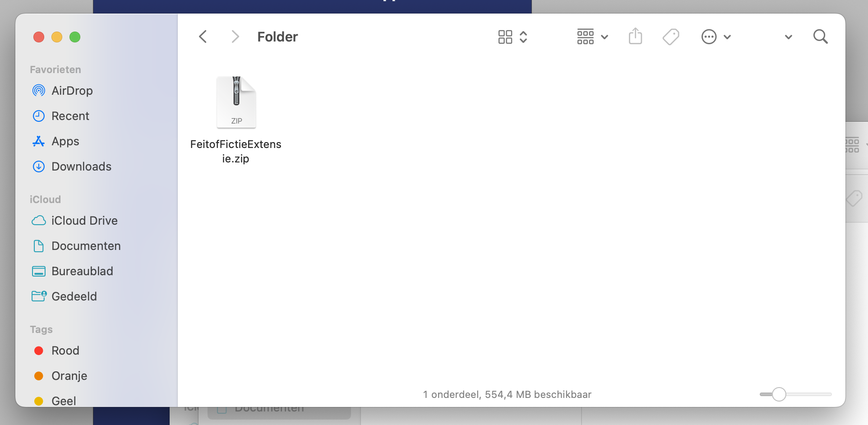Select the Oranje tag in sidebar
The image size is (868, 425).
coord(69,376)
